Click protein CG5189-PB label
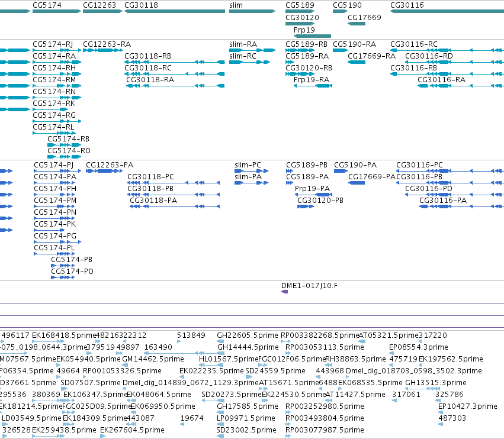The image size is (504, 439). point(307,165)
